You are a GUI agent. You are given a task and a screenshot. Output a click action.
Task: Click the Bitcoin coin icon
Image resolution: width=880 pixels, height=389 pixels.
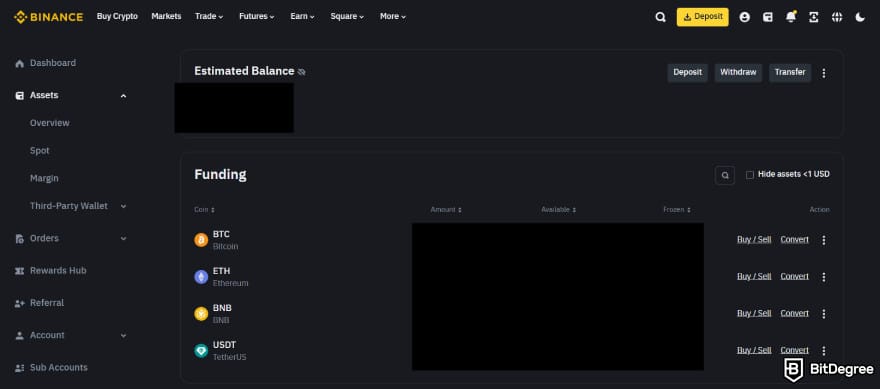(x=201, y=240)
